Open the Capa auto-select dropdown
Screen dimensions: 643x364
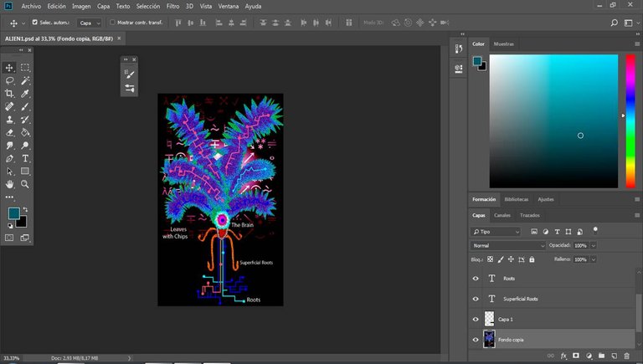tap(90, 23)
